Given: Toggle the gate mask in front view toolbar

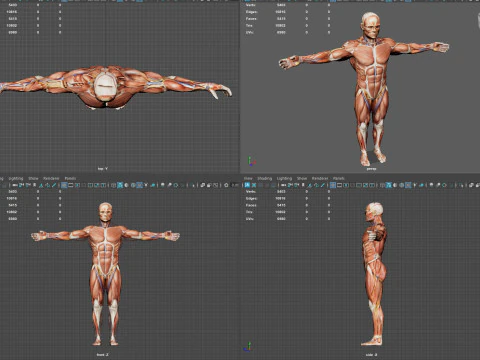Looking at the screenshot, I should tap(84, 185).
